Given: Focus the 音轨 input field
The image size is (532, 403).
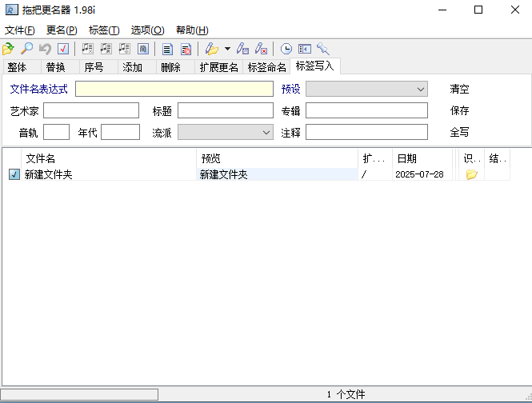Looking at the screenshot, I should coord(56,132).
